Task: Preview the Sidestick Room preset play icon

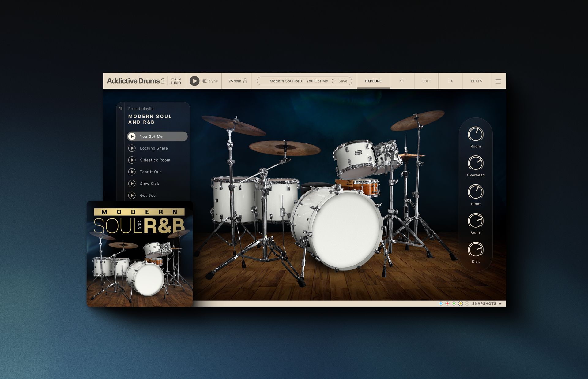Action: pyautogui.click(x=132, y=160)
